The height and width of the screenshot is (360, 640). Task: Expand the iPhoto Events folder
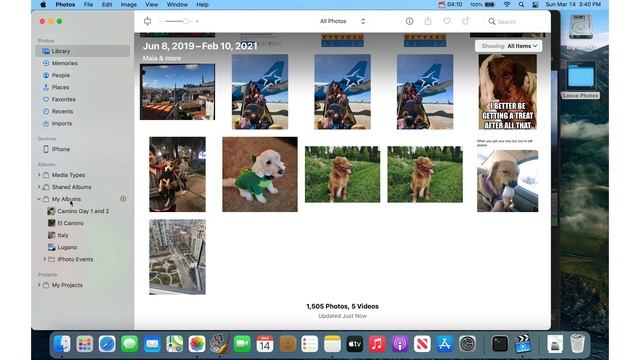pyautogui.click(x=44, y=259)
